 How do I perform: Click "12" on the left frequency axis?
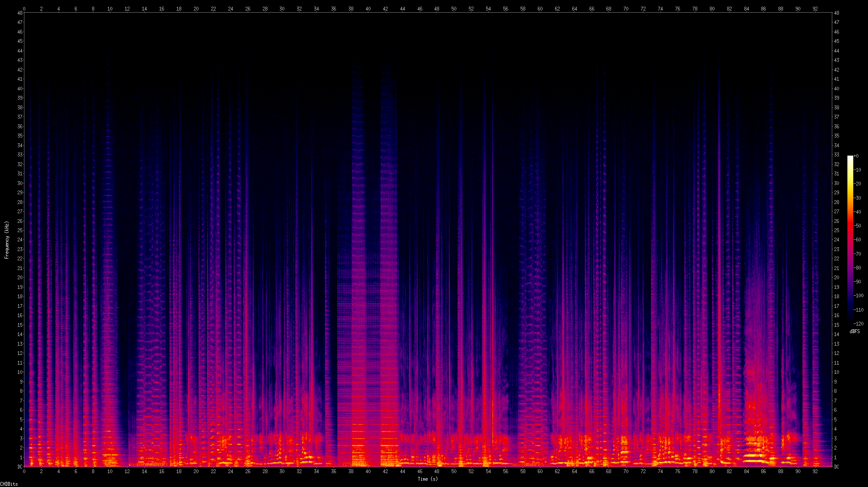click(20, 353)
